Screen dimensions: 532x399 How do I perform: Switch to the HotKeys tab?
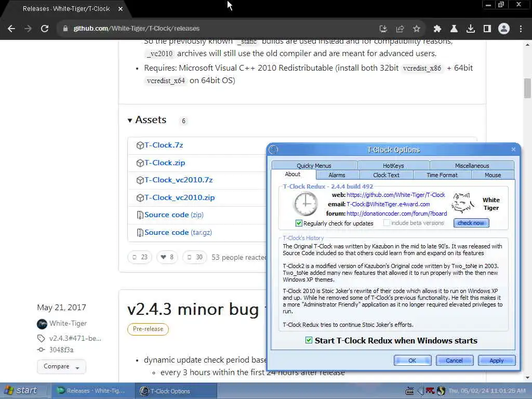coord(393,166)
